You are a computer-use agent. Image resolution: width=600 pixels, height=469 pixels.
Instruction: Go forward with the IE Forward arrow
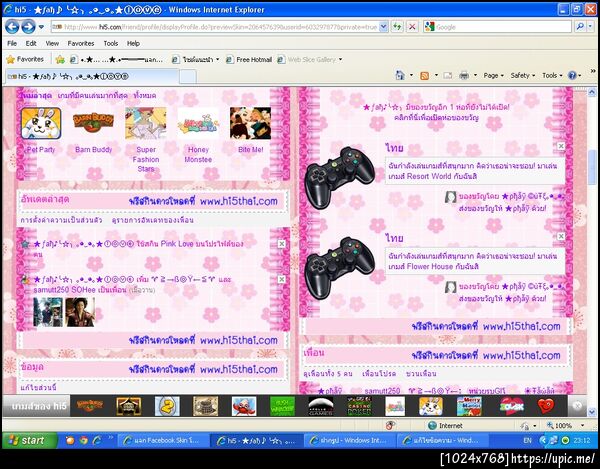[28, 27]
